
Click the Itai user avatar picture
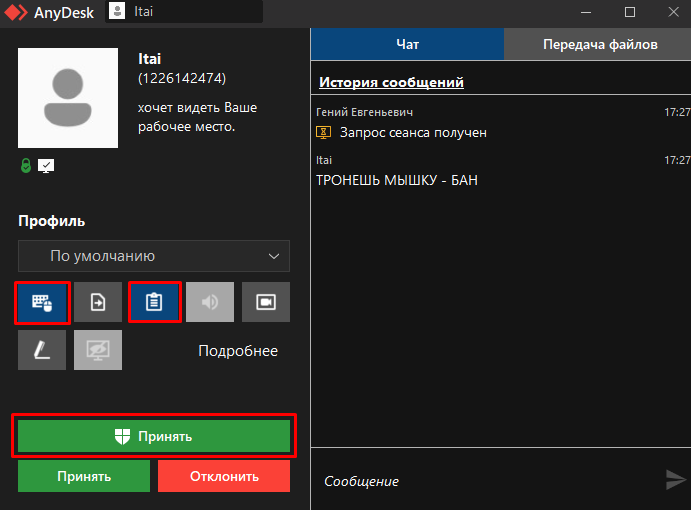pos(69,98)
